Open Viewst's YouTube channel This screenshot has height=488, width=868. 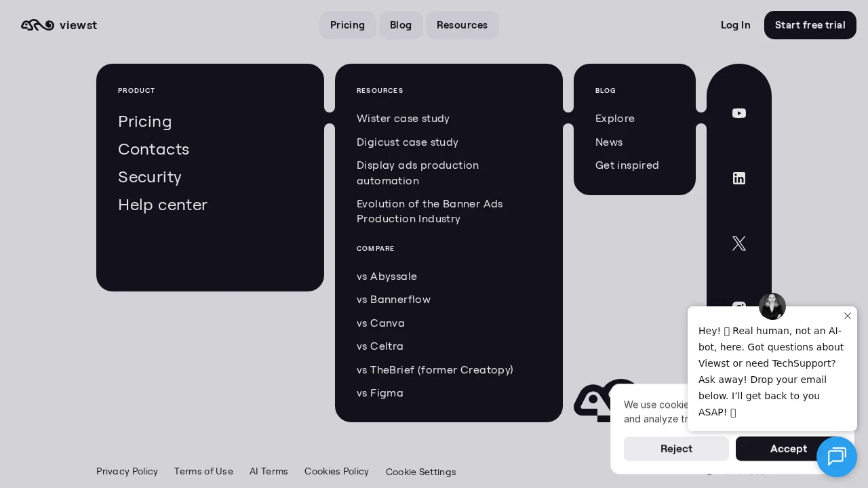click(x=739, y=113)
